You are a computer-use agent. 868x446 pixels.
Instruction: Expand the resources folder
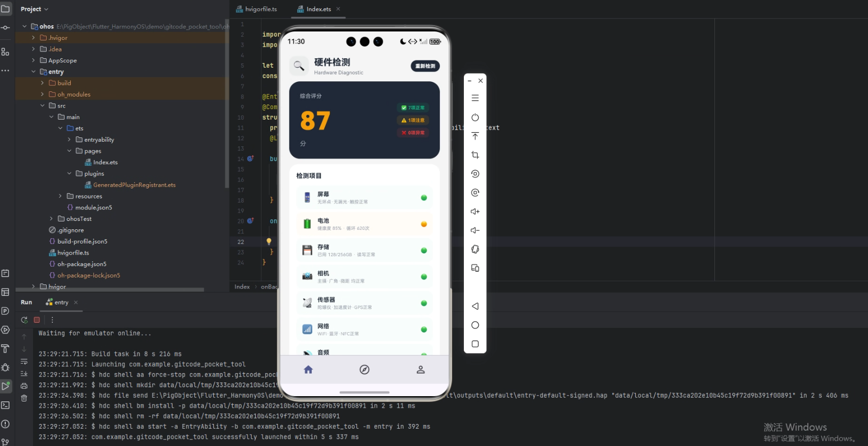(60, 196)
